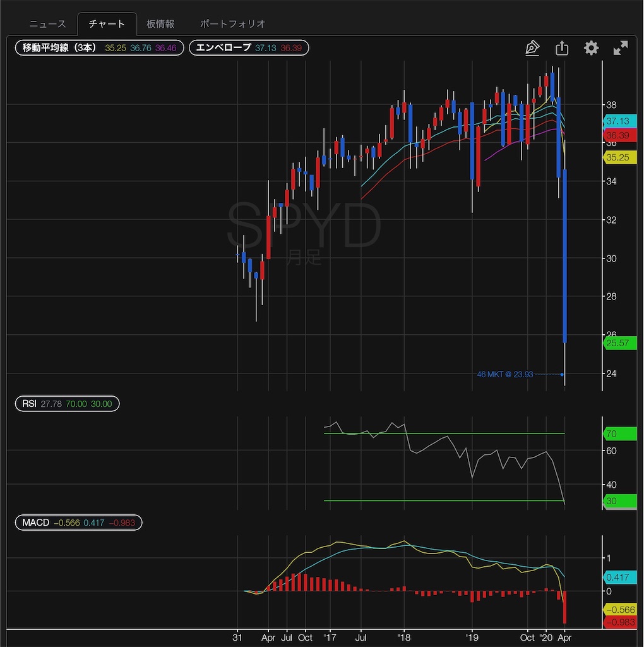Click the 24 price axis label
Viewport: 644px width, 647px height.
(611, 373)
